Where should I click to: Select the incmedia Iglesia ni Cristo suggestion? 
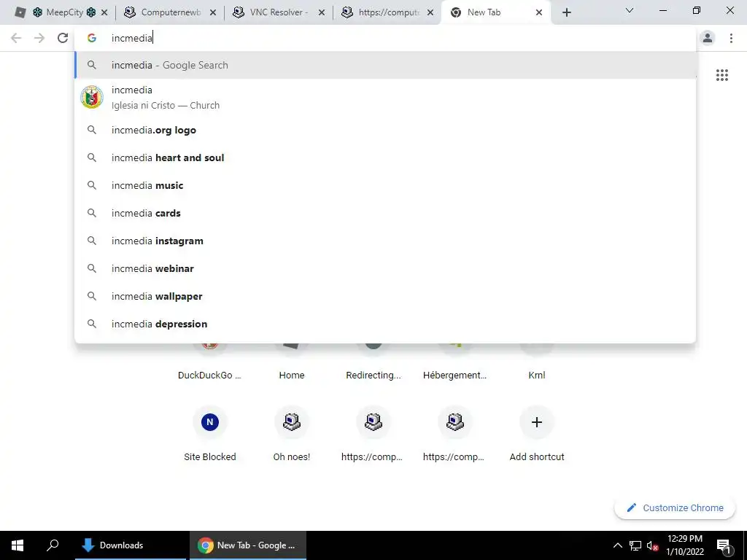tap(385, 97)
